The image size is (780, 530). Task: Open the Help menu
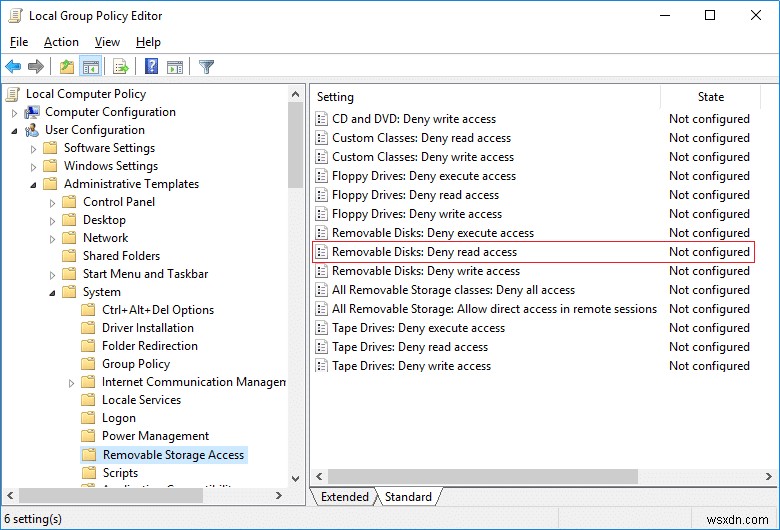point(148,42)
